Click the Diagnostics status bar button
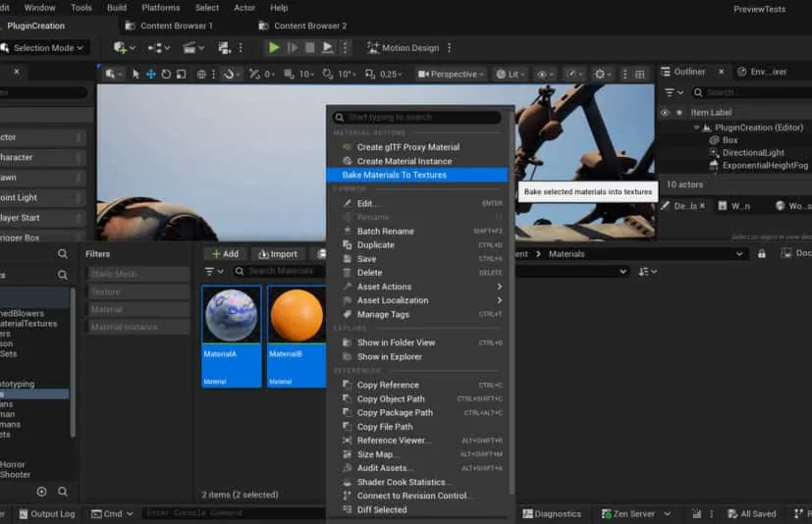 click(552, 513)
